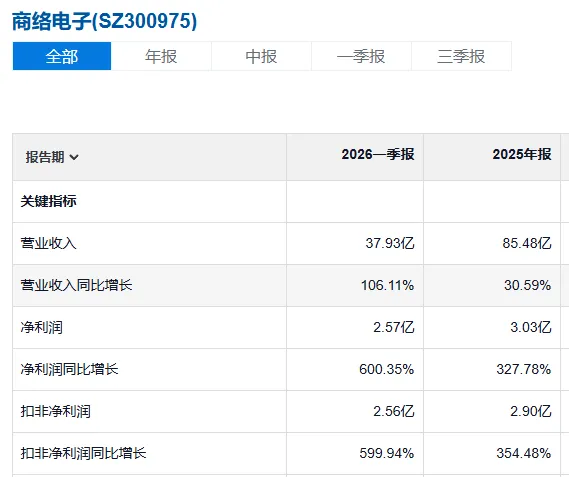Select the 扣非净利润同比增长 row label
The height and width of the screenshot is (477, 569).
point(83,453)
